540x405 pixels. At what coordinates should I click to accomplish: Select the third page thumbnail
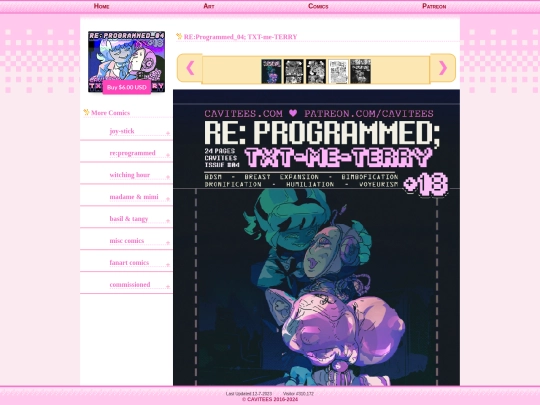tap(316, 71)
